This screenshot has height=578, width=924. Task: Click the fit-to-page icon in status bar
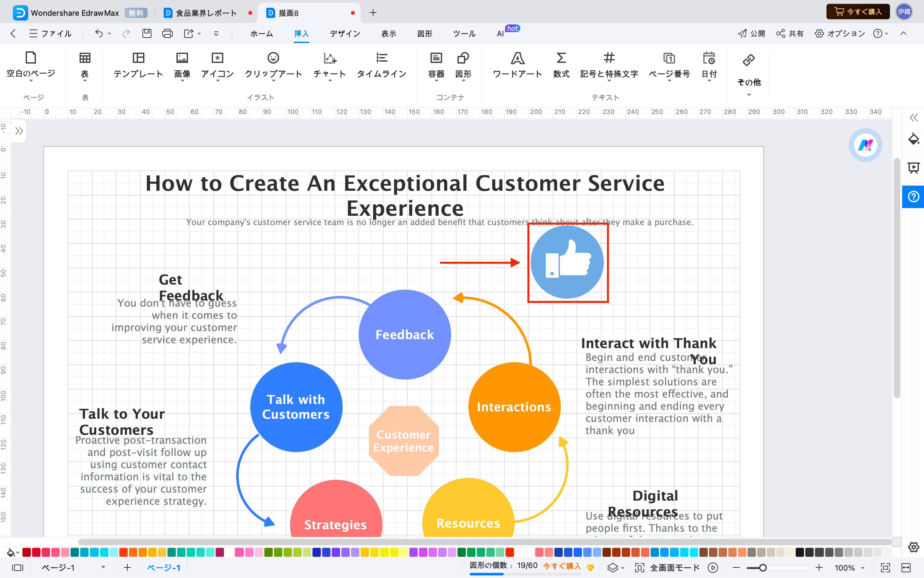pyautogui.click(x=885, y=568)
